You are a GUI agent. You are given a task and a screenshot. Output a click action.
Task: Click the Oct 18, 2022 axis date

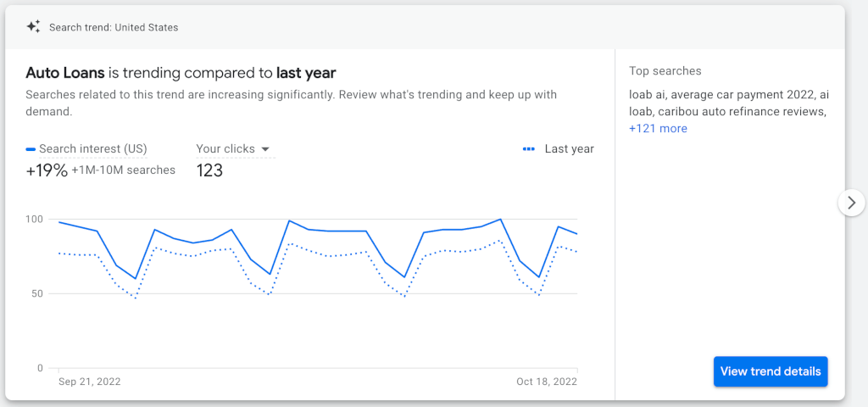pyautogui.click(x=547, y=382)
